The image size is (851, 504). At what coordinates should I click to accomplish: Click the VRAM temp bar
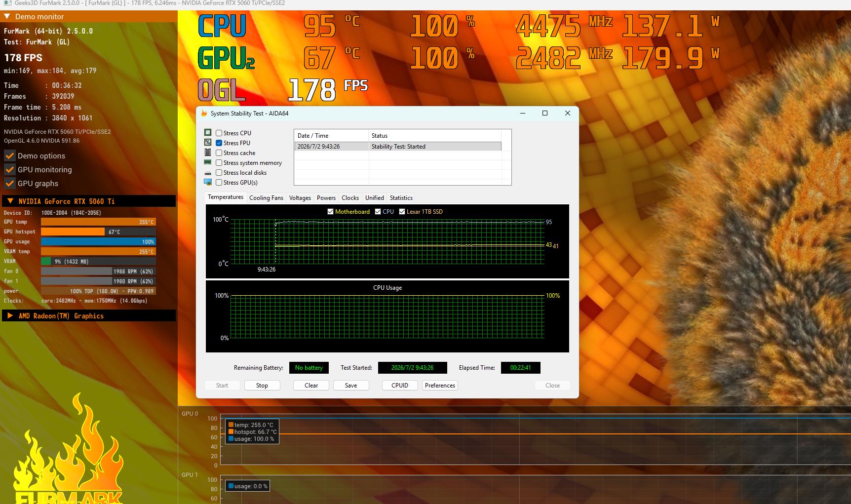pyautogui.click(x=98, y=252)
